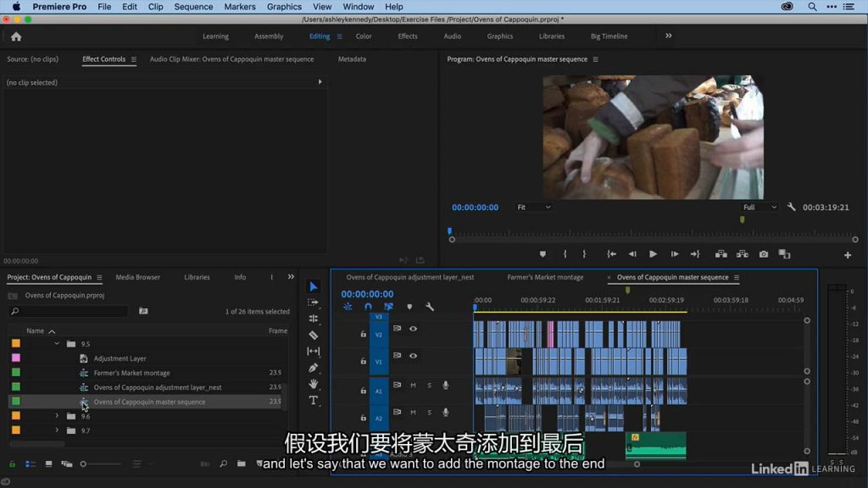This screenshot has width=868, height=488.
Task: Open Program monitor settings wrench
Action: coord(792,207)
